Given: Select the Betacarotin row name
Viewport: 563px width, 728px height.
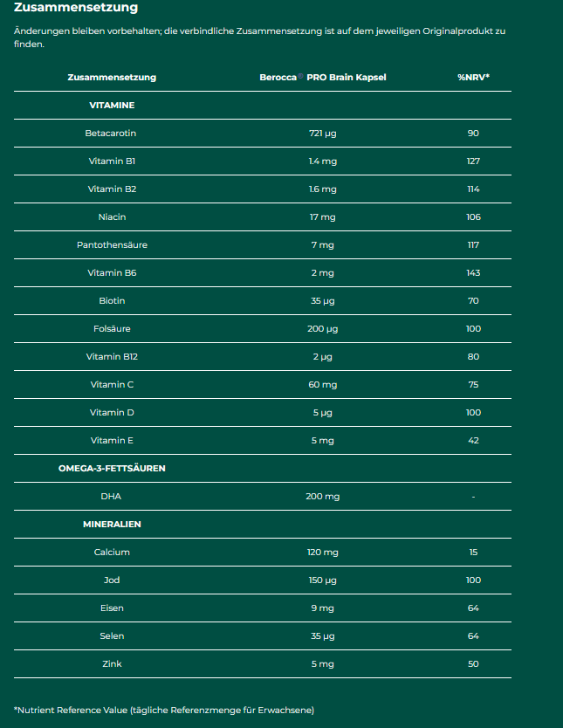Looking at the screenshot, I should pyautogui.click(x=111, y=134).
